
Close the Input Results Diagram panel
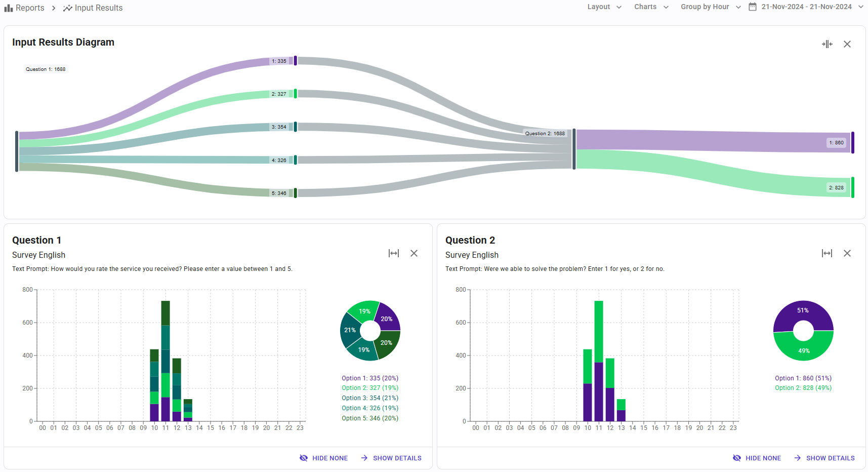coord(847,44)
